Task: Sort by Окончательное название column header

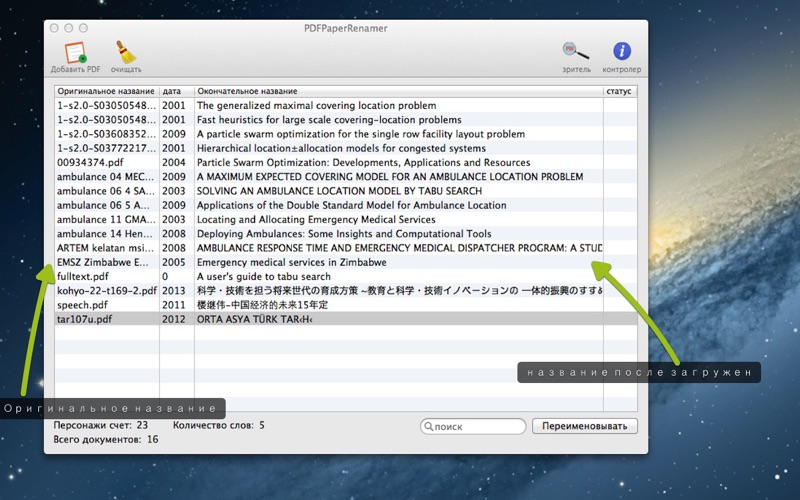Action: point(398,91)
